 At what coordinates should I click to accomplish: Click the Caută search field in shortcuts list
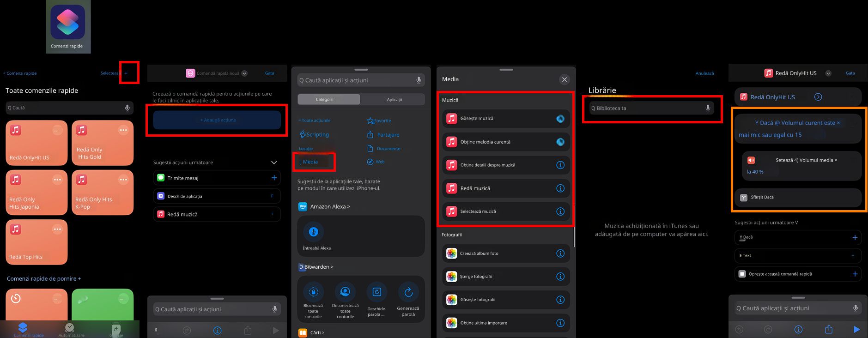(x=69, y=108)
